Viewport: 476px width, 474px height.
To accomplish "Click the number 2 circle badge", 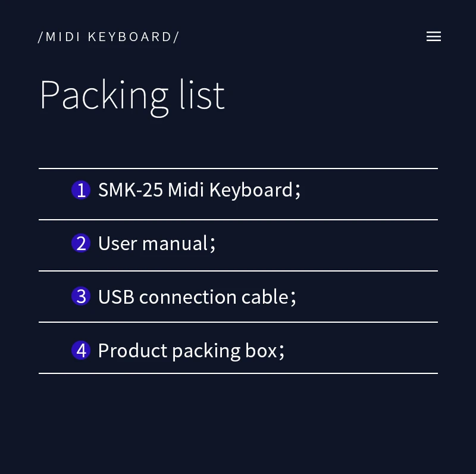I will pos(81,243).
